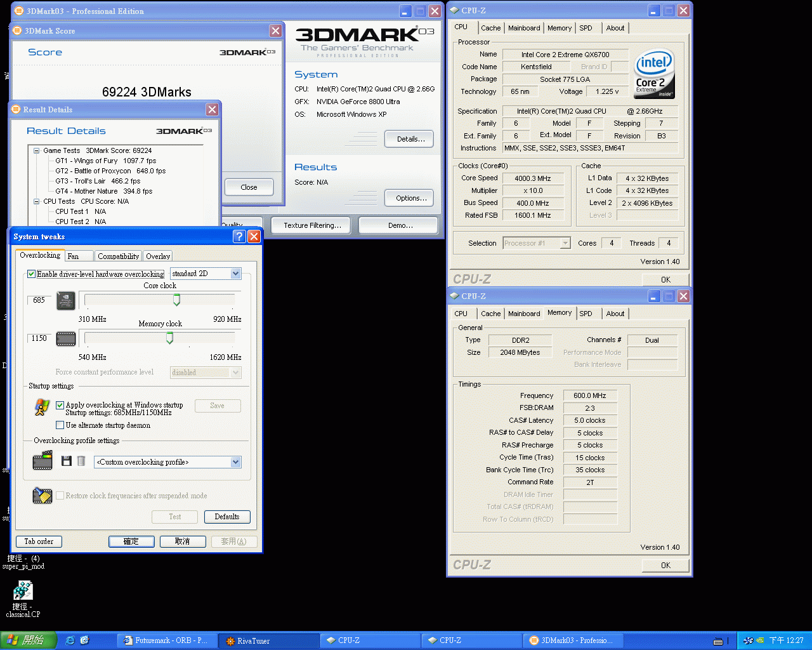
Task: Toggle Enable driver-level hardware overclocking
Action: [x=31, y=274]
